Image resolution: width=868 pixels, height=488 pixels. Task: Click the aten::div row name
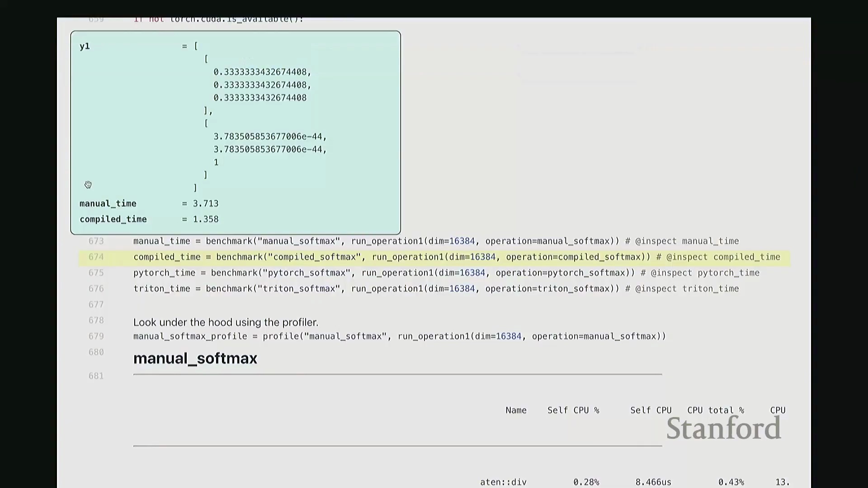503,482
